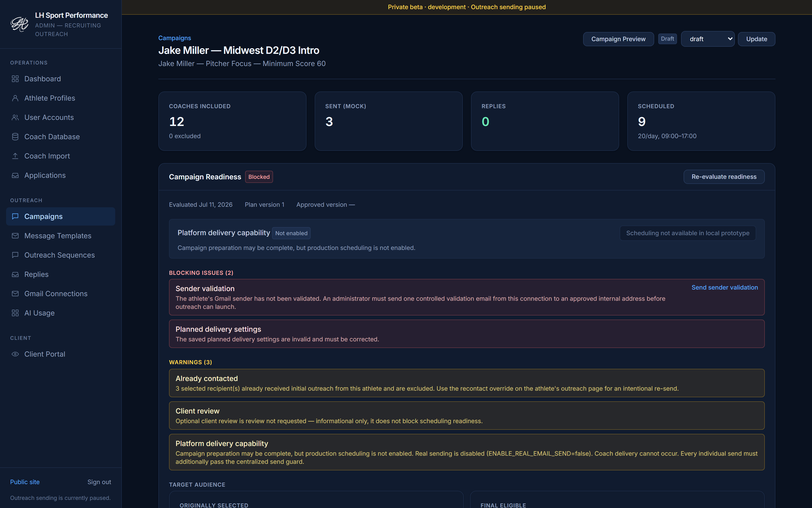Click the 'Jake Miller — Midwest D2/D3 Intro' title
Screen dimensions: 812x508
(x=239, y=50)
